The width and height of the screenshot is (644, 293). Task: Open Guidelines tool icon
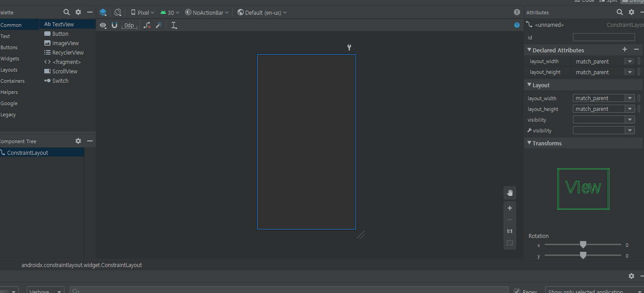[174, 25]
